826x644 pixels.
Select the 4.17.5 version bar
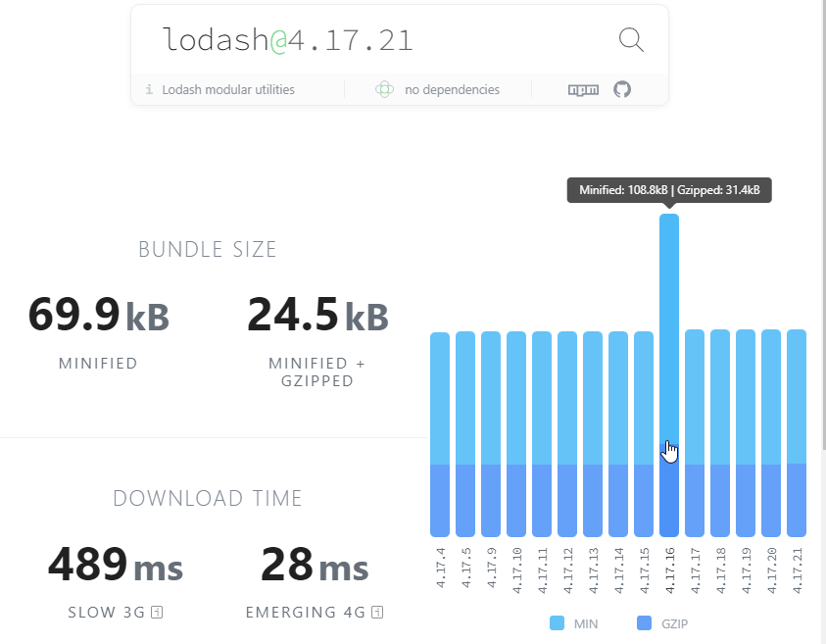tap(465, 434)
